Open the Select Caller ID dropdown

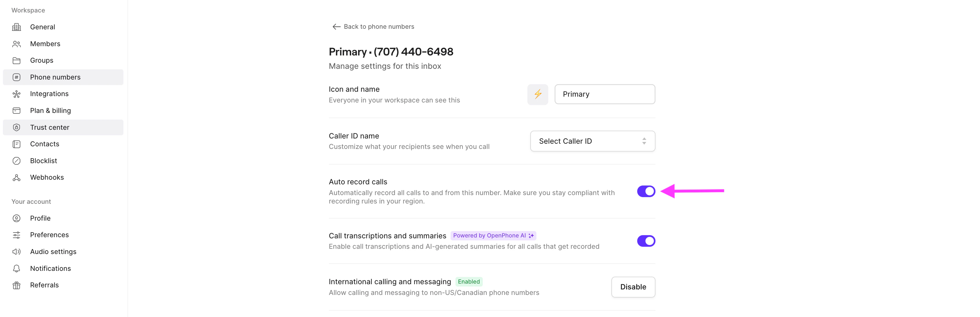[592, 141]
